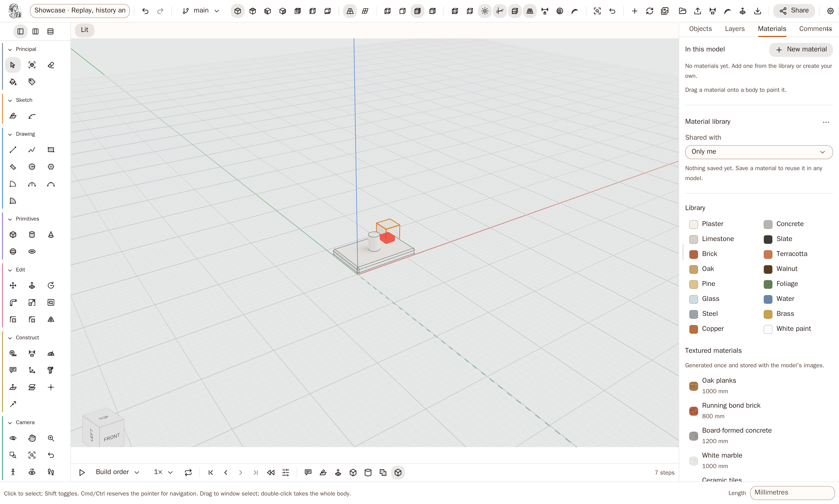Choose the Torus primitive tool
Image resolution: width=839 pixels, height=504 pixels.
point(32,252)
